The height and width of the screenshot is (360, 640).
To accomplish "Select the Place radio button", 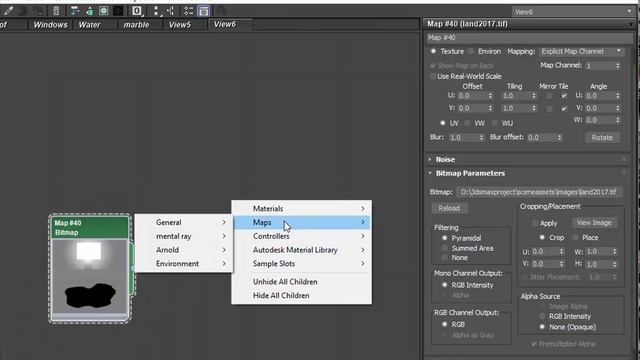I will [x=576, y=238].
